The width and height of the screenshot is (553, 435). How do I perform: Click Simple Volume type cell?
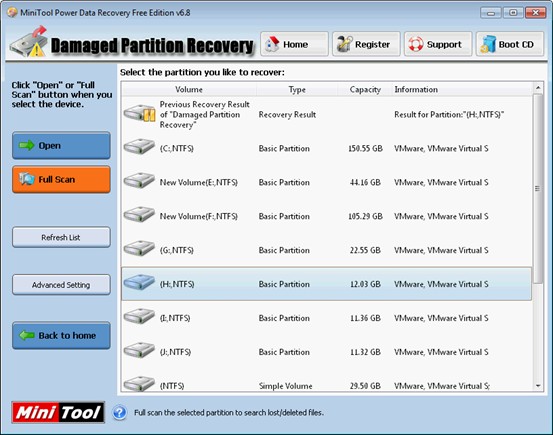(x=285, y=386)
